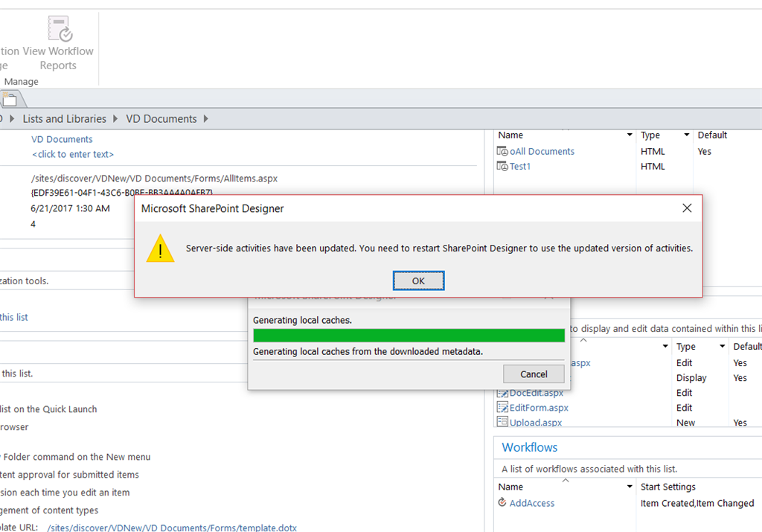This screenshot has width=762, height=532.
Task: Click the 'this list' link on the left
Action: 14,317
